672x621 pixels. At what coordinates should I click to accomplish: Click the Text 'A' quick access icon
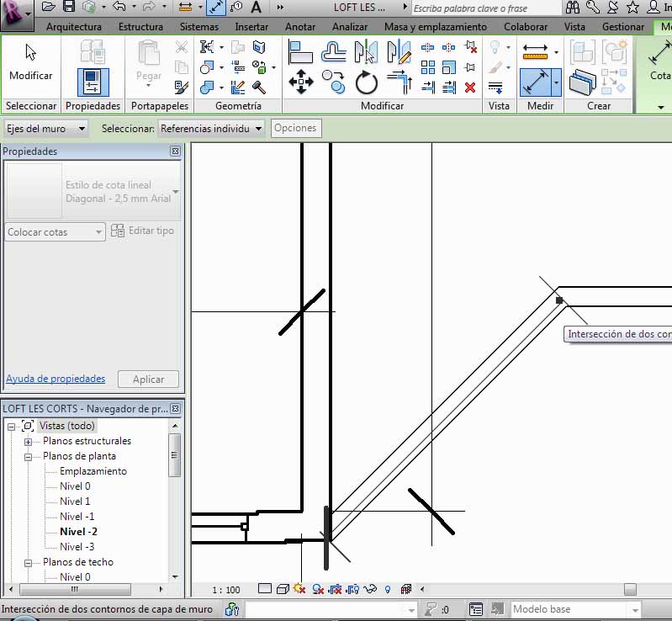(256, 8)
